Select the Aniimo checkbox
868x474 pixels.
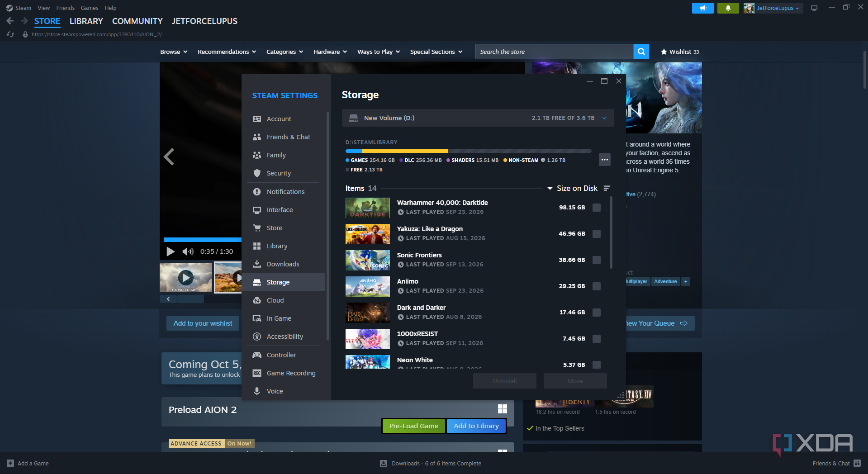pyautogui.click(x=597, y=286)
